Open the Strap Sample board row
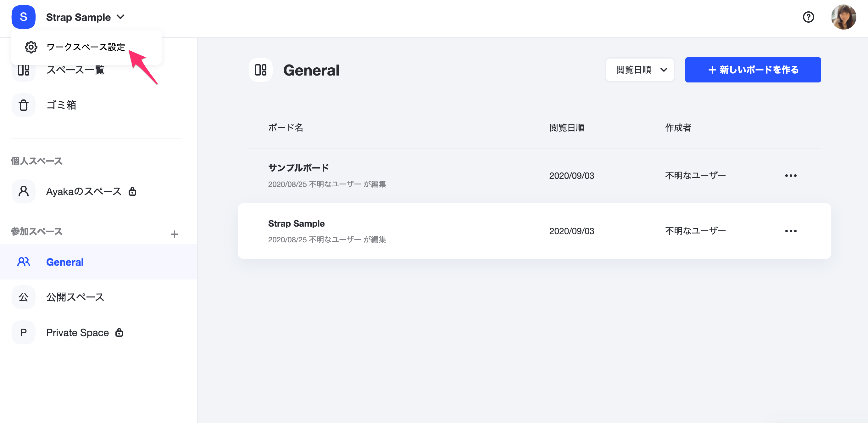The image size is (868, 423). point(296,224)
